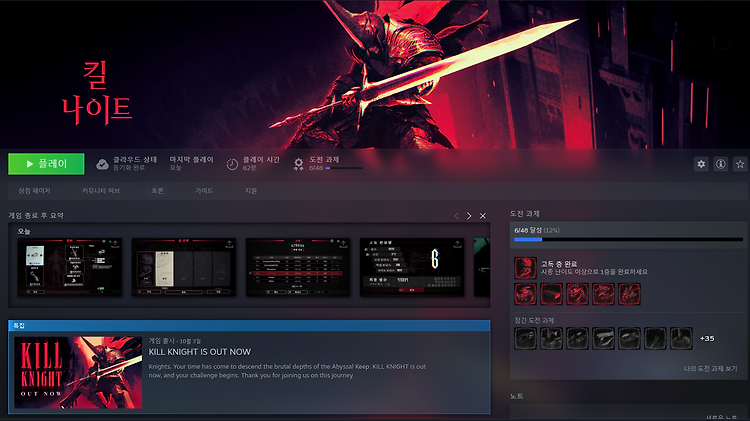The height and width of the screenshot is (421, 750).
Task: Click the 오늘 date label above the screenshots
Action: point(23,231)
